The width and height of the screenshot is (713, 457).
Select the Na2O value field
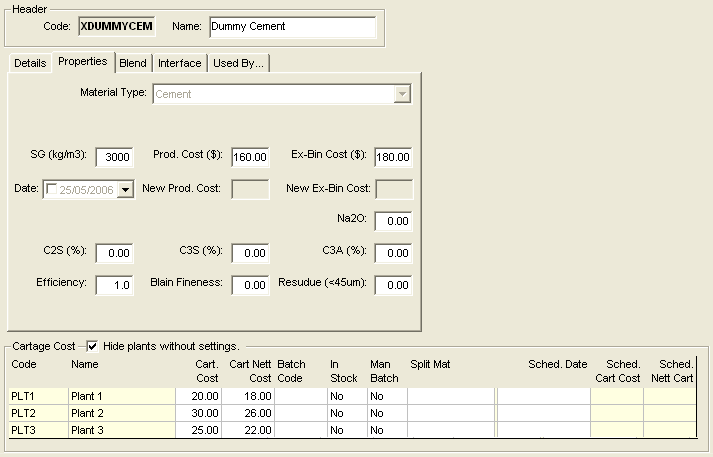point(394,221)
